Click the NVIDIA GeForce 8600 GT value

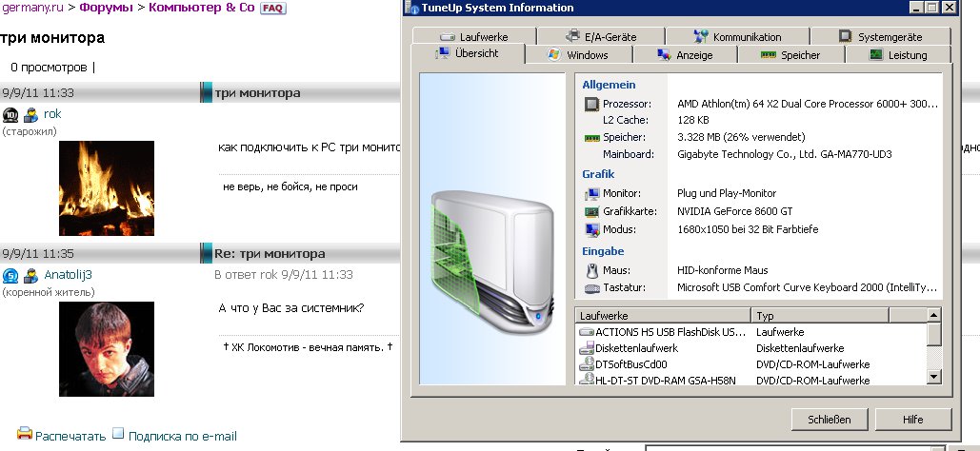point(735,211)
